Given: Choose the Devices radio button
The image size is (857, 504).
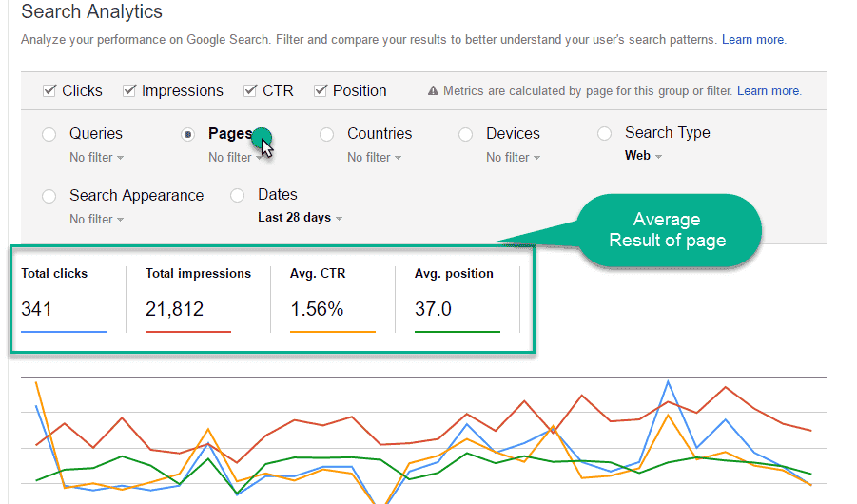Looking at the screenshot, I should coord(466,134).
